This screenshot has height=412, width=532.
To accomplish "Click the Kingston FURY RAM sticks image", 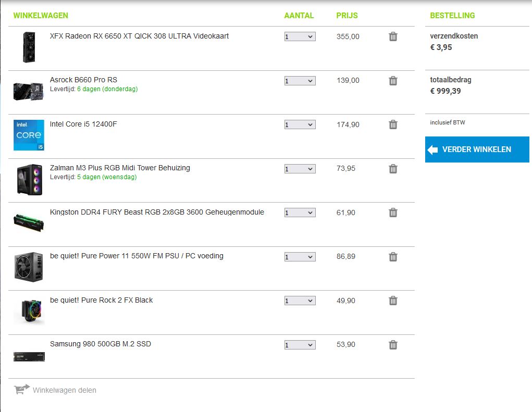I will 29,222.
